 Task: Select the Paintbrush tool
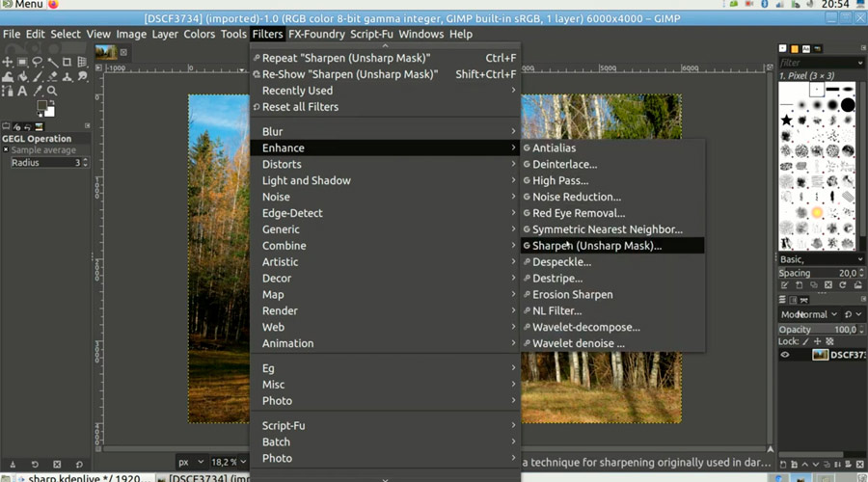(37, 76)
